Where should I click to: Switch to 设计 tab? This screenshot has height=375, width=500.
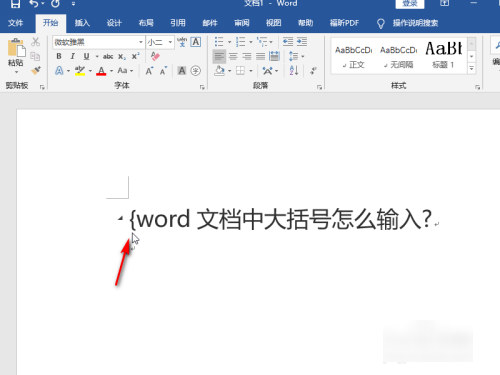click(114, 23)
